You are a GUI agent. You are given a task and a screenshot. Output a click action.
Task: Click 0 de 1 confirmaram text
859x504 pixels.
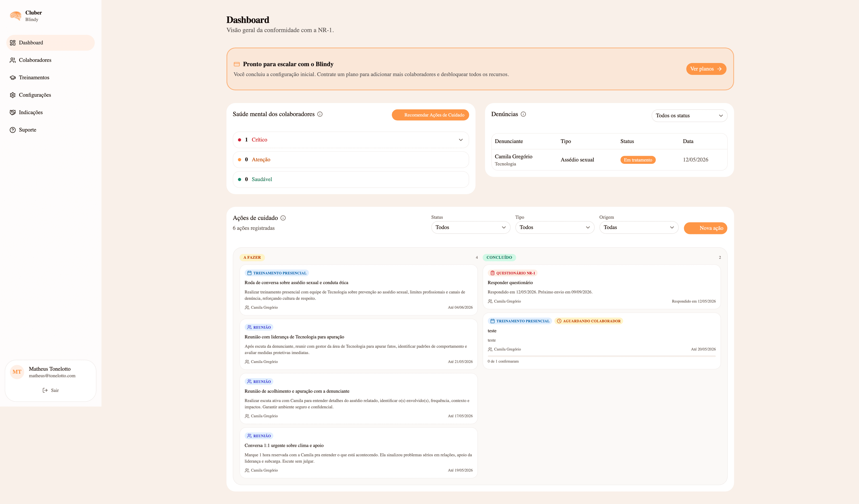[x=503, y=361]
